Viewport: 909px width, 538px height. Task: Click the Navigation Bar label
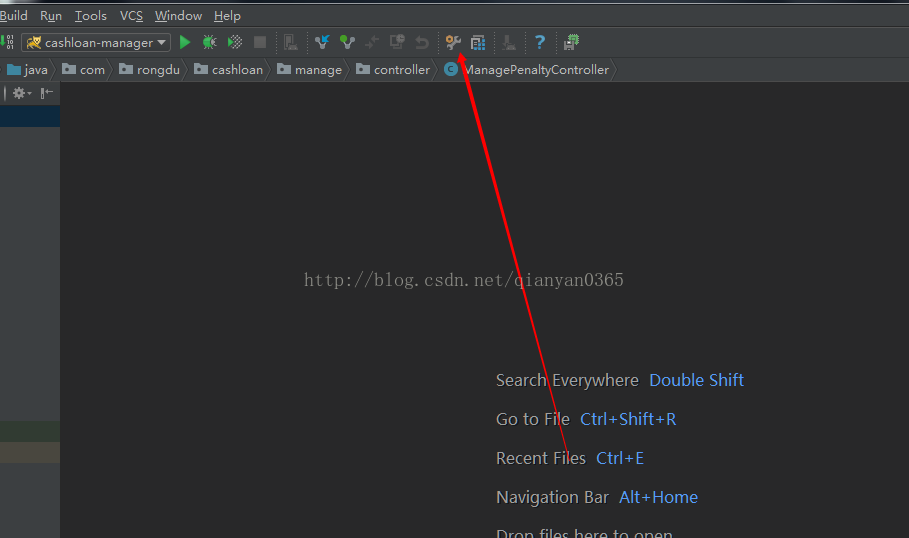pos(552,497)
